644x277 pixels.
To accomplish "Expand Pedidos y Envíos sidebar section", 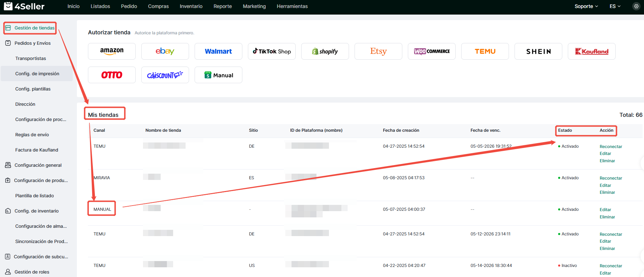I will 33,43.
